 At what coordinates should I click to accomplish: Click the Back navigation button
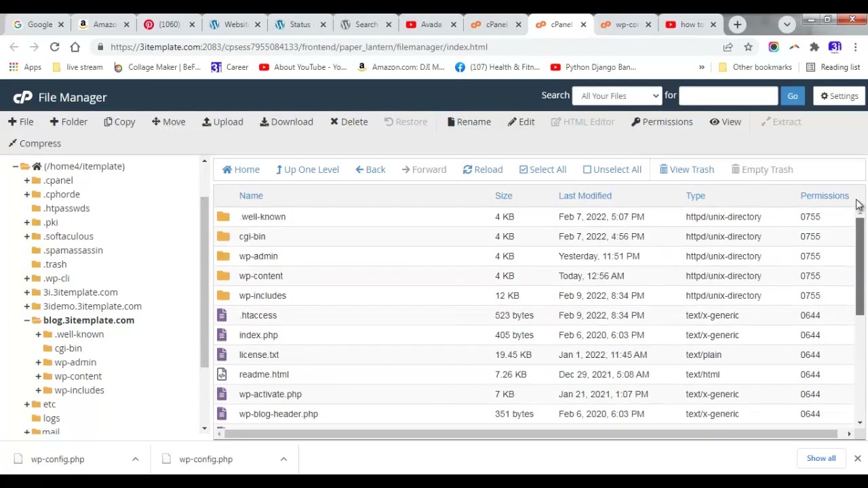(370, 169)
